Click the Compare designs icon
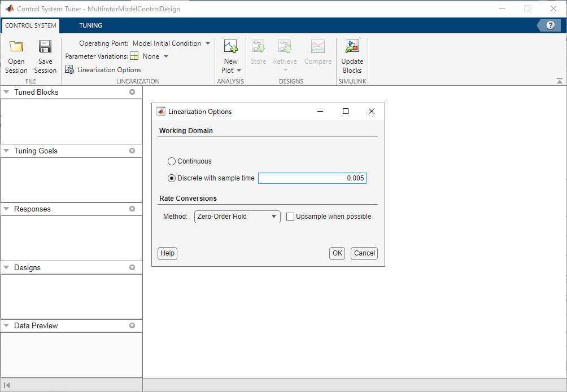Screen dimensions: 567x392 click(318, 46)
